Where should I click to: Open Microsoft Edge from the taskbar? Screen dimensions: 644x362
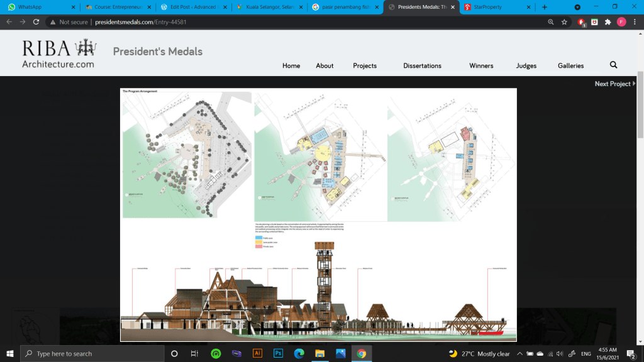(x=298, y=354)
